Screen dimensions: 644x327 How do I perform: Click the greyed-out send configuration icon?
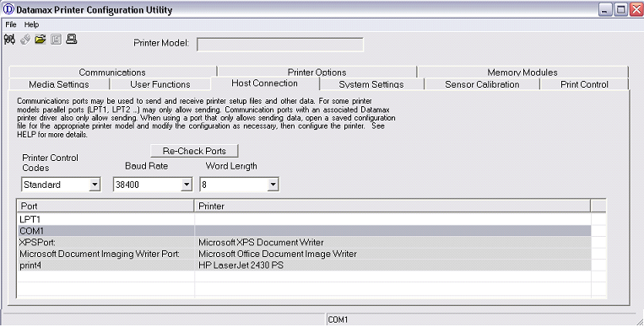click(25, 40)
